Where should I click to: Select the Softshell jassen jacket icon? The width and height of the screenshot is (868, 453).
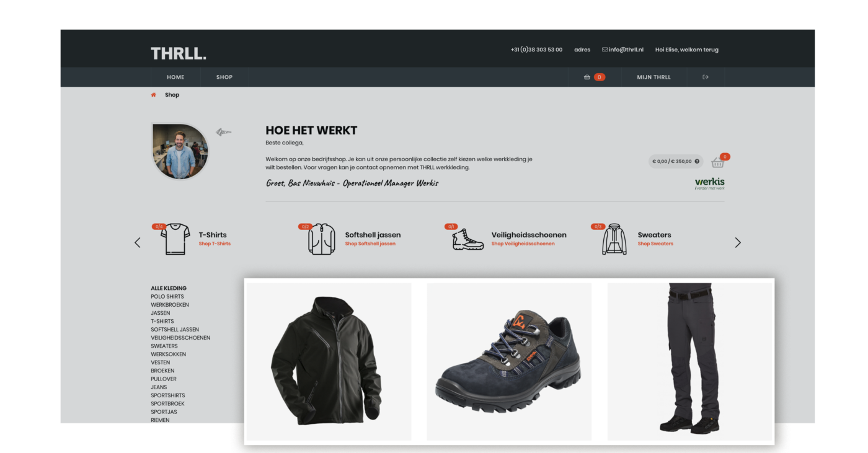[x=321, y=239]
